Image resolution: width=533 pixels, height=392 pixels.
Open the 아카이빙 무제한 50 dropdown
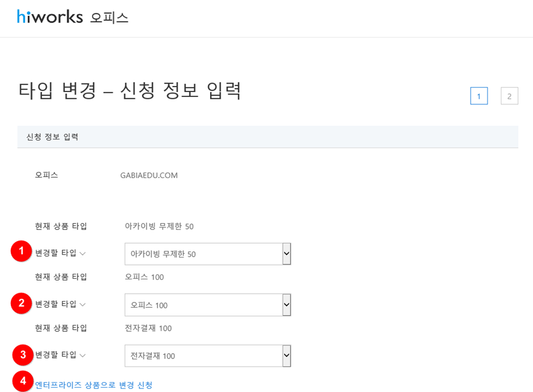pos(208,254)
